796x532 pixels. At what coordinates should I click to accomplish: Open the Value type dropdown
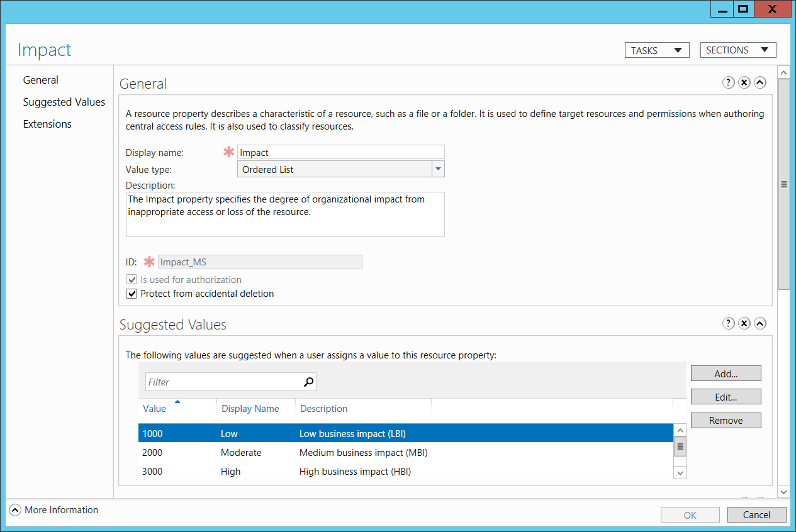(x=438, y=169)
